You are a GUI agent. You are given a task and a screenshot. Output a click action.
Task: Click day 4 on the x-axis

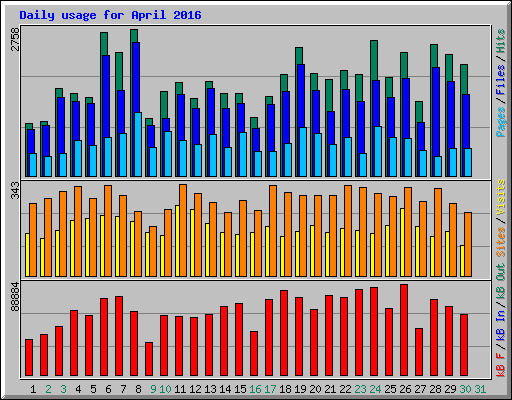(x=78, y=389)
